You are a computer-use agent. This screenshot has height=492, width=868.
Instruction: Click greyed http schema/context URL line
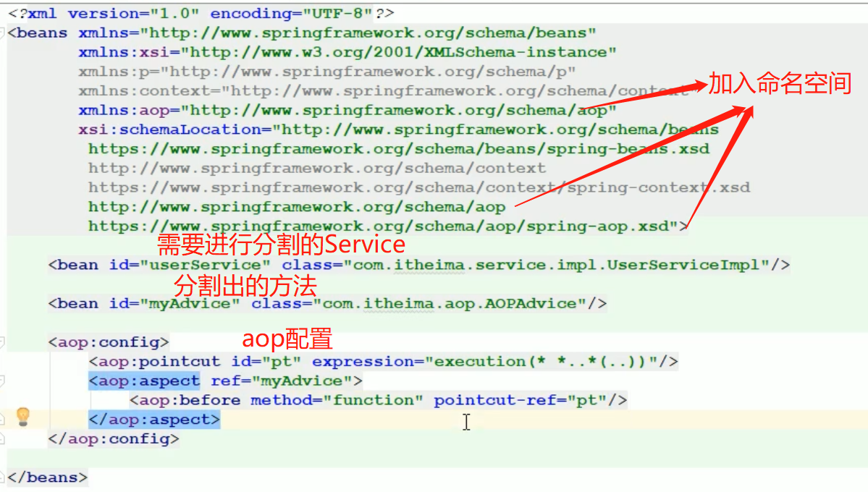coord(316,169)
